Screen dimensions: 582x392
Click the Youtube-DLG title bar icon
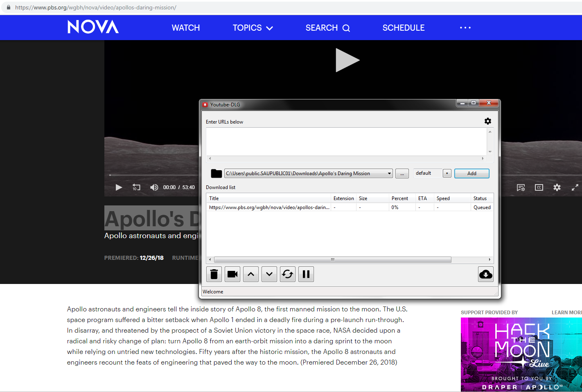point(205,105)
